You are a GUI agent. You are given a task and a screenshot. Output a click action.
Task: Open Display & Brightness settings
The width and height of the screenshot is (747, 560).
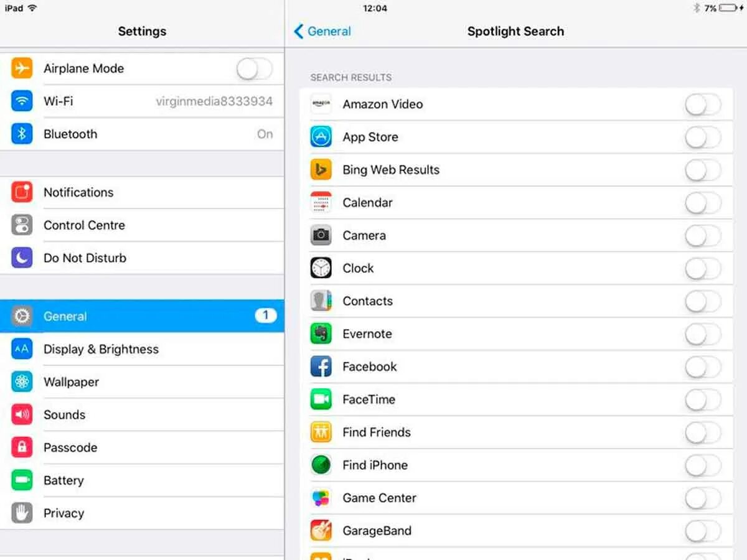tap(142, 349)
